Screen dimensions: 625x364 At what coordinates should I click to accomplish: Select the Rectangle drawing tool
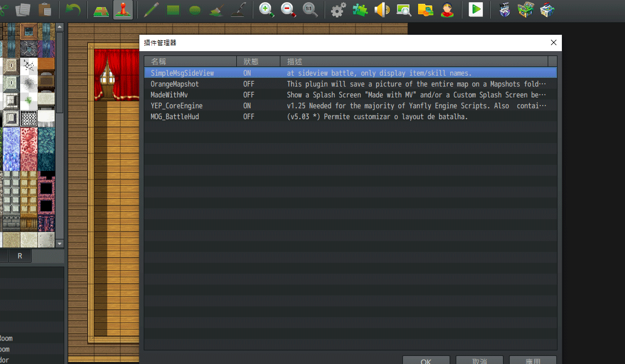[x=173, y=10]
